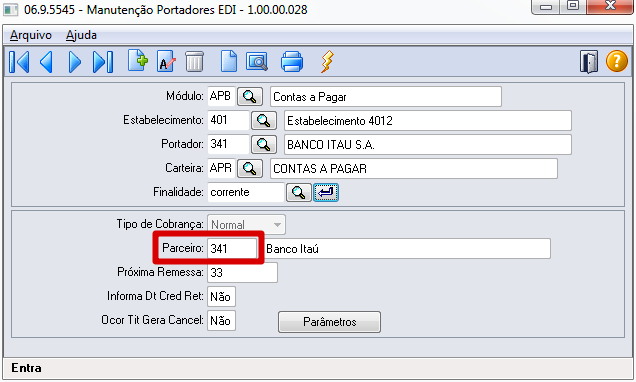The width and height of the screenshot is (636, 382).
Task: Click the Informa Dt Cred Ret field
Action: click(x=221, y=296)
